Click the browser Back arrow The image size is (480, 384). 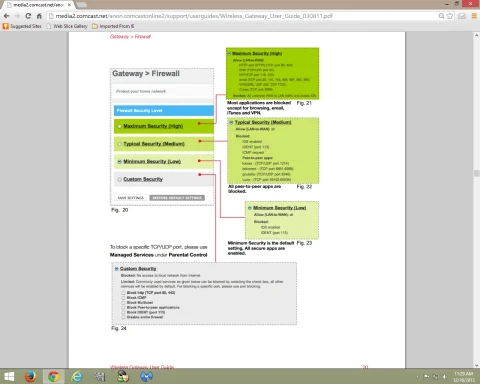(6, 16)
